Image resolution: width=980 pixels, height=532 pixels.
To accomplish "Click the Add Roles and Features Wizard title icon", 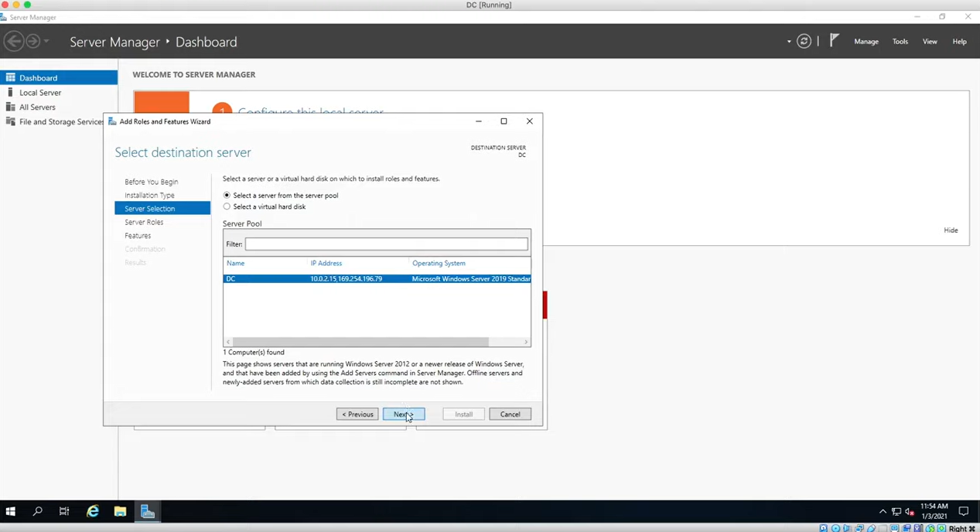I will [x=113, y=121].
